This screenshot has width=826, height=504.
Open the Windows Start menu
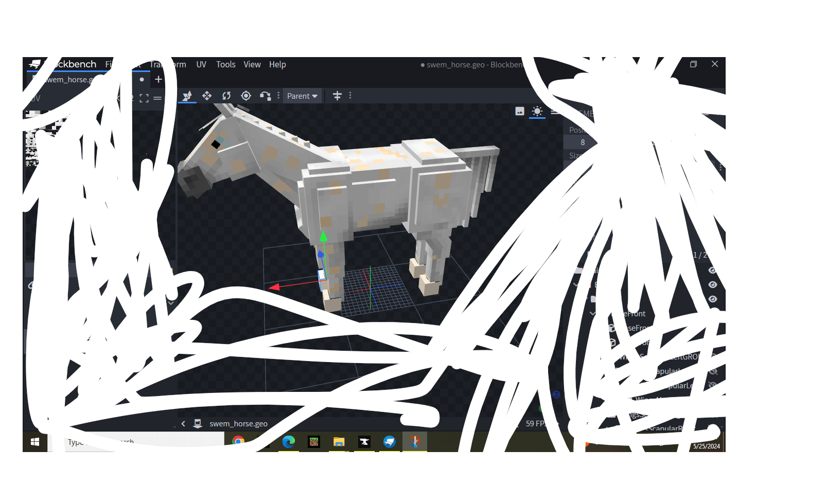point(35,442)
